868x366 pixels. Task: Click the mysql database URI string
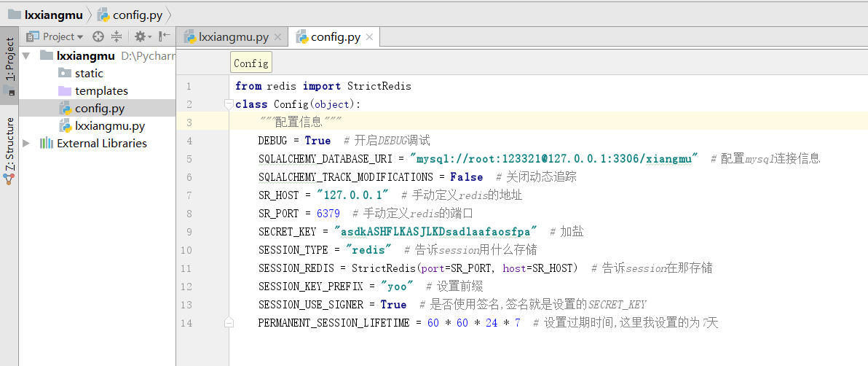pyautogui.click(x=553, y=159)
